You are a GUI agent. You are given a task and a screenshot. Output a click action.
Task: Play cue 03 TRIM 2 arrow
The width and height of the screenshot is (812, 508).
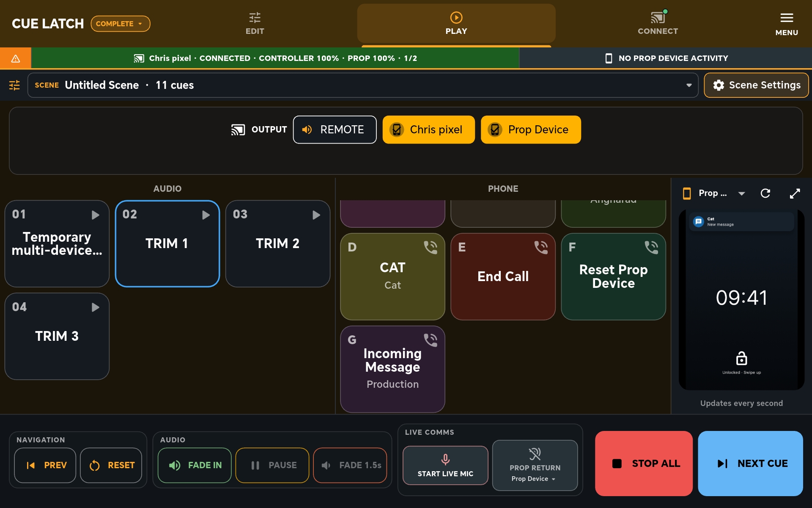[316, 215]
